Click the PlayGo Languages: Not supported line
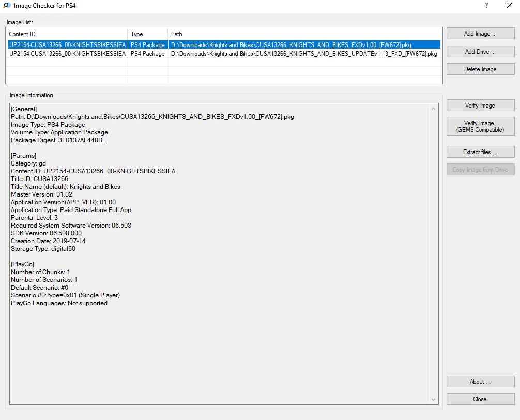Image resolution: width=520 pixels, height=420 pixels. pos(59,303)
